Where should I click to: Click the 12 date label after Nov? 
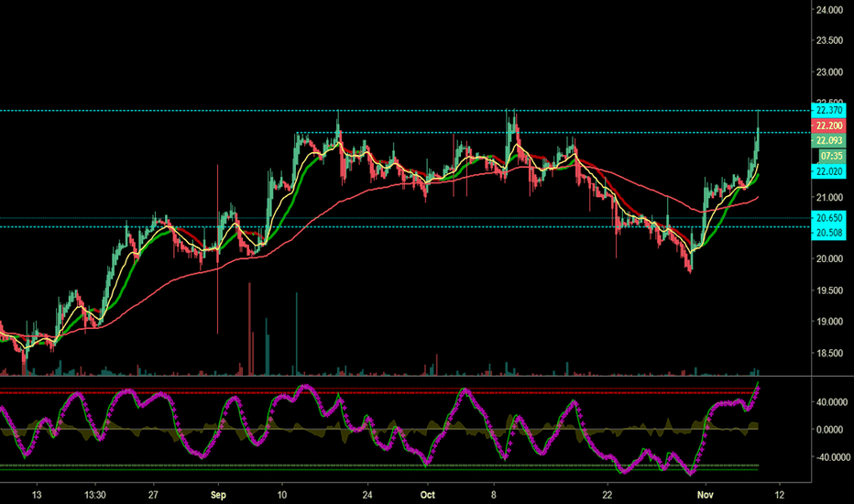pyautogui.click(x=780, y=495)
